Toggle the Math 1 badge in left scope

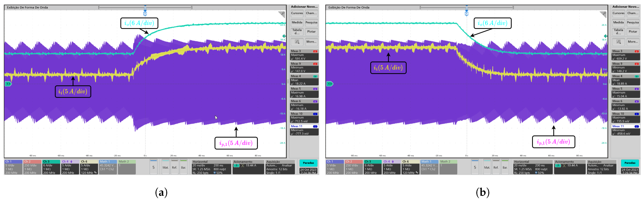click(x=108, y=167)
